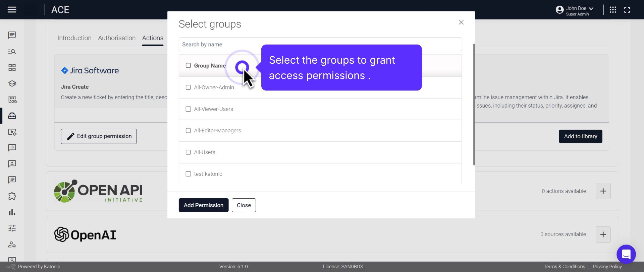
Task: Open the support chat bubble widget
Action: pos(626,254)
